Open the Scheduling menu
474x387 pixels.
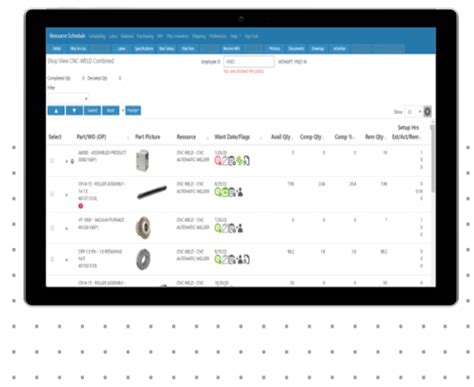point(97,36)
